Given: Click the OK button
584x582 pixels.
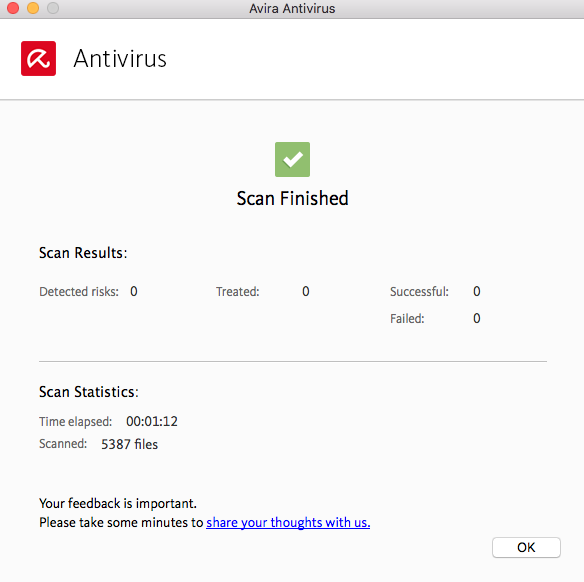Looking at the screenshot, I should click(x=526, y=547).
